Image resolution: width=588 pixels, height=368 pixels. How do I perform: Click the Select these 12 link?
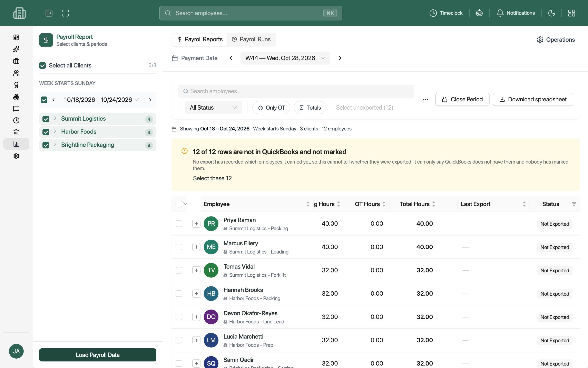click(212, 178)
